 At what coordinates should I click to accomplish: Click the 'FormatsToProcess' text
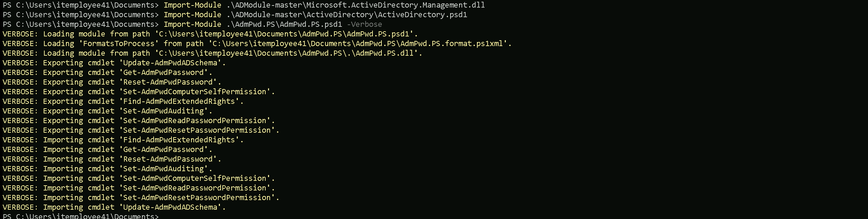coord(119,44)
